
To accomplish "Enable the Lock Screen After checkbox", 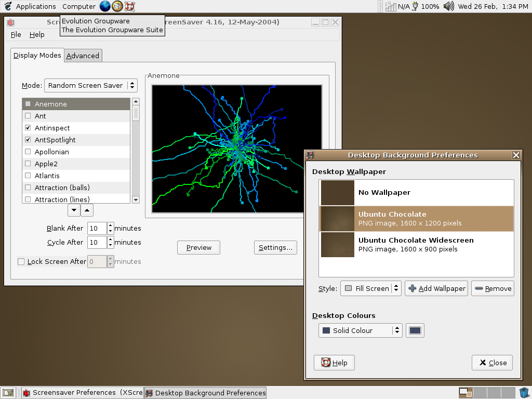I will (x=21, y=262).
